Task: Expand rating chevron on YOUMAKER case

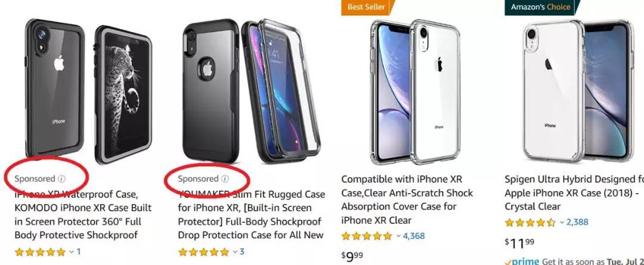Action: tap(235, 252)
